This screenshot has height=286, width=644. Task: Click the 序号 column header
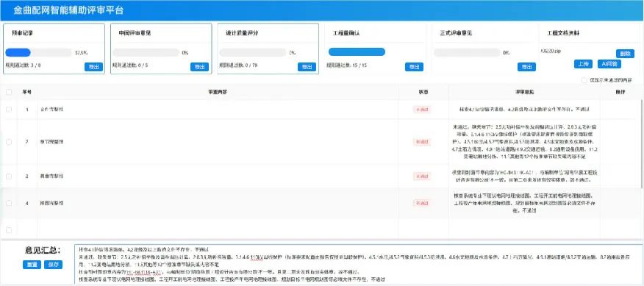[26, 92]
